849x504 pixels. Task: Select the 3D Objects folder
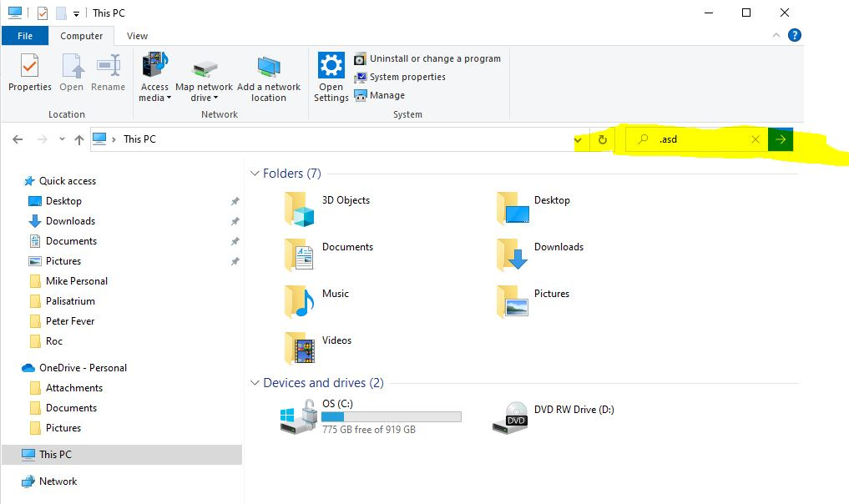[327, 209]
